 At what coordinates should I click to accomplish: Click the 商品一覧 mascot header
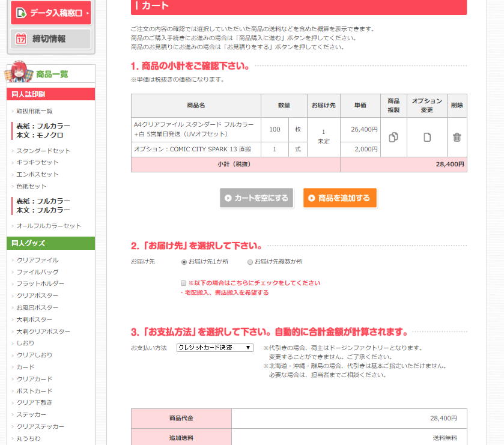[50, 74]
